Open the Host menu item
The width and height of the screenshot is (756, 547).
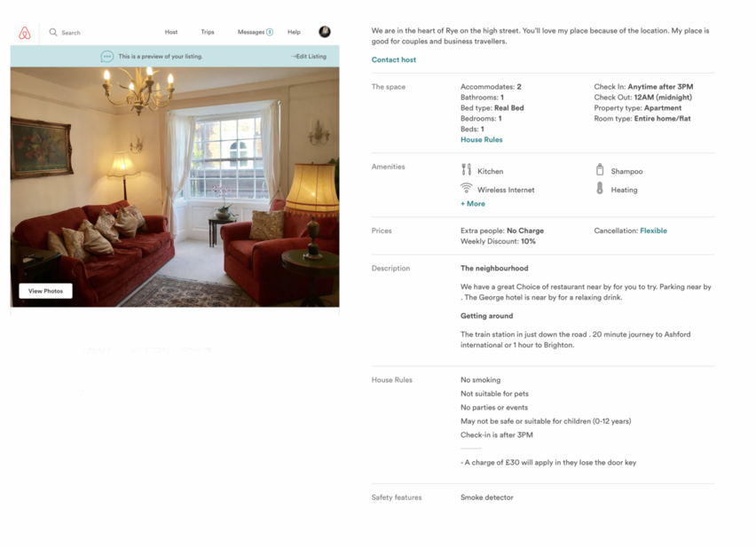pos(171,32)
